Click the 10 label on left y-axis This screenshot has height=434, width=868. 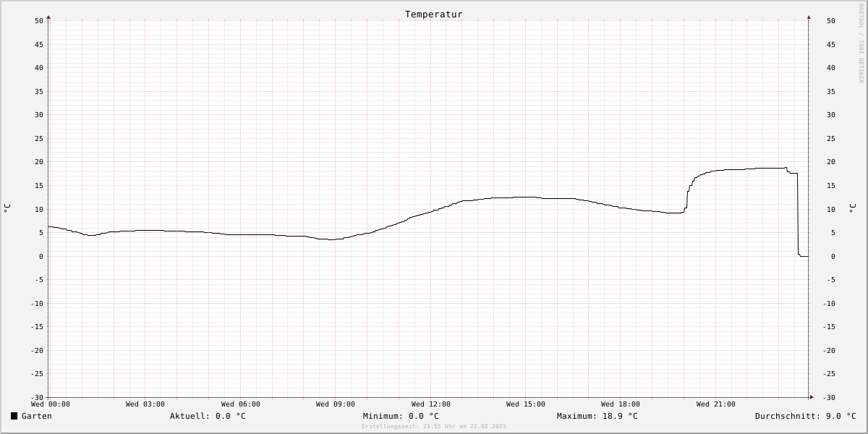pos(39,209)
